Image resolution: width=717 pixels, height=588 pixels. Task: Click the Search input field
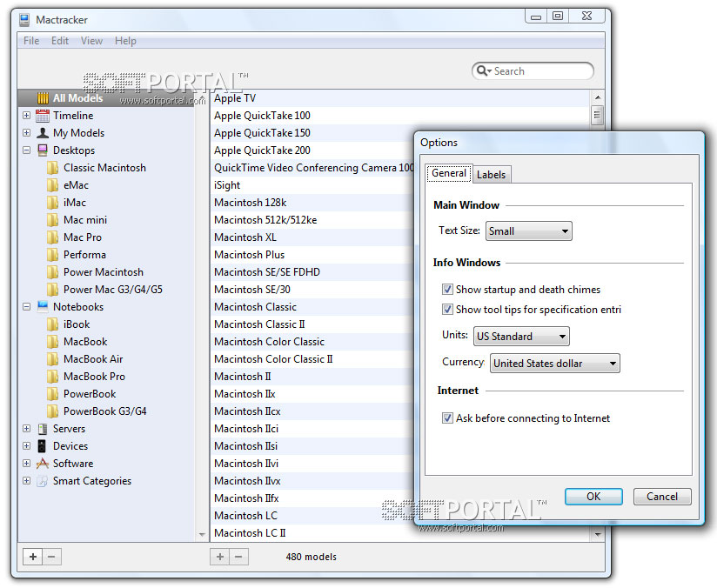[533, 70]
